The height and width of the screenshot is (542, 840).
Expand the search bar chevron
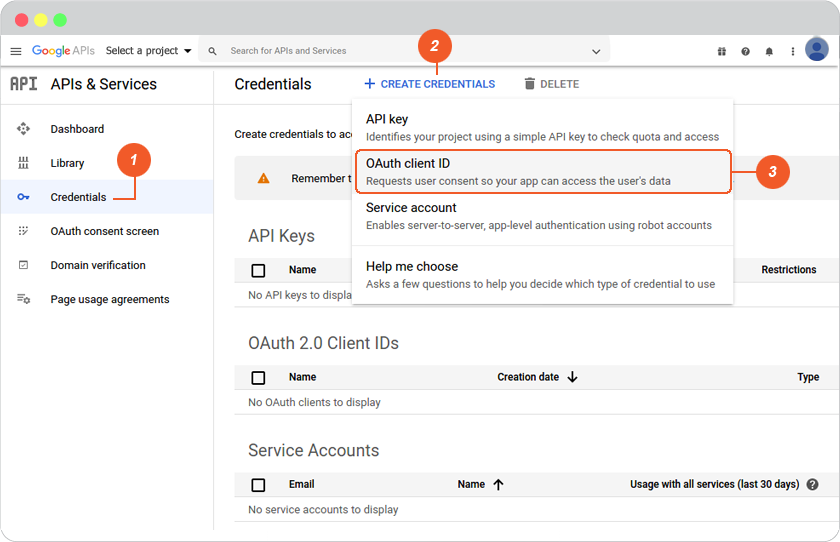pyautogui.click(x=596, y=52)
